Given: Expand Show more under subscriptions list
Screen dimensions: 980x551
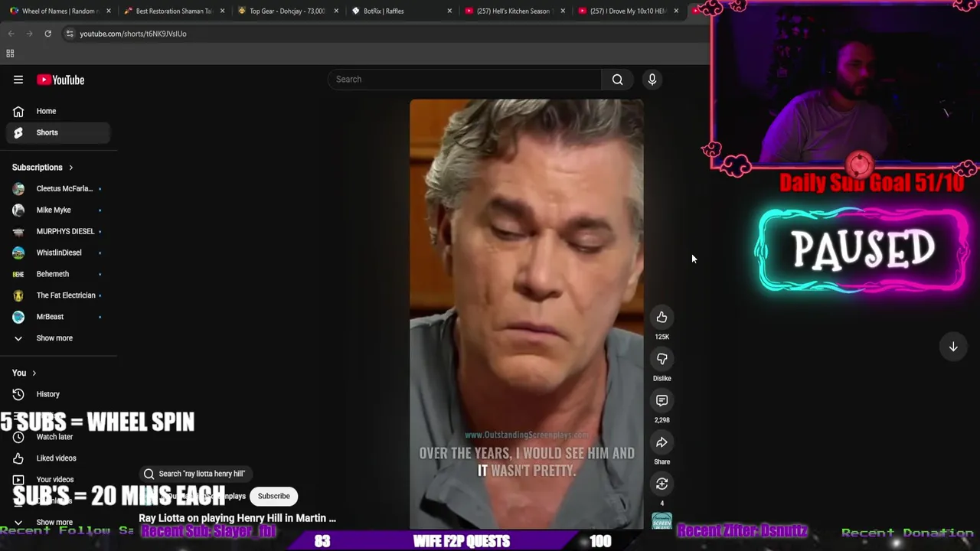Looking at the screenshot, I should 58,338.
